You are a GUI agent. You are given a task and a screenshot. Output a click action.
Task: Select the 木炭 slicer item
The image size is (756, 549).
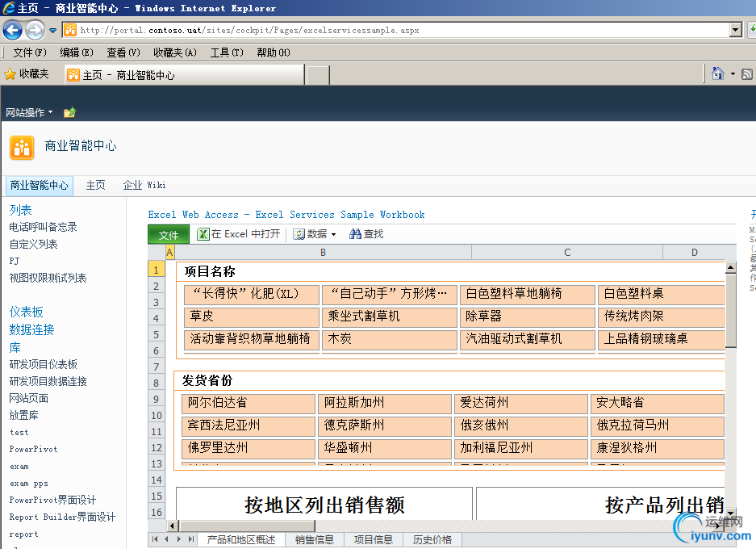(x=390, y=339)
